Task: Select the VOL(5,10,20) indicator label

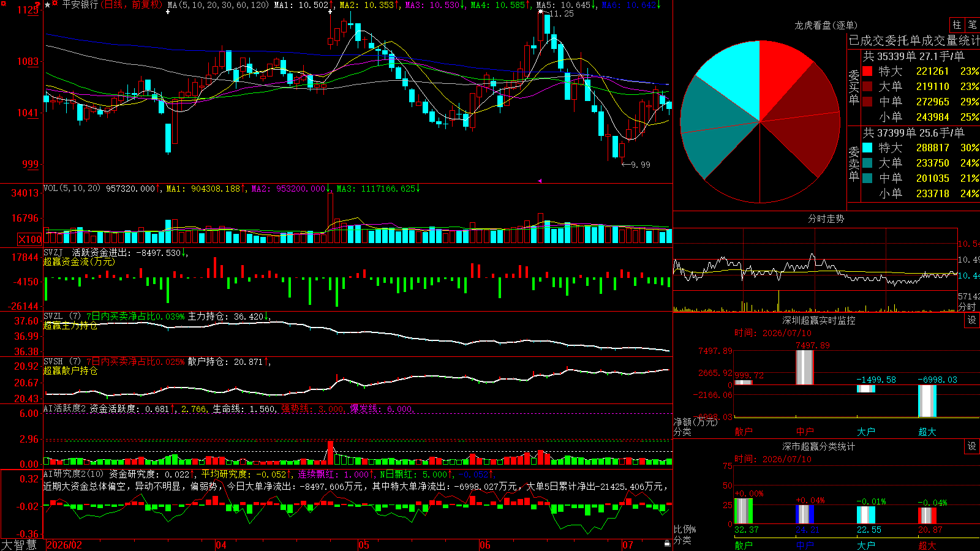Action: click(x=72, y=189)
